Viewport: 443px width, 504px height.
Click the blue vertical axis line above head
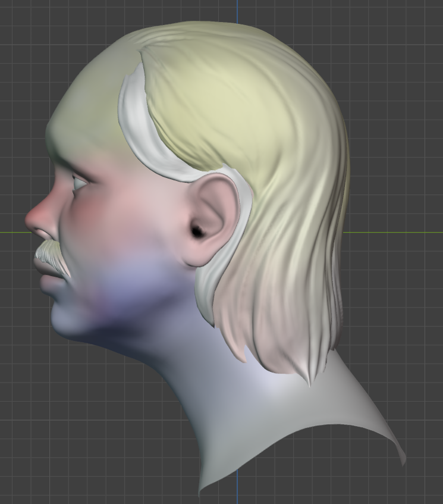pos(237,11)
